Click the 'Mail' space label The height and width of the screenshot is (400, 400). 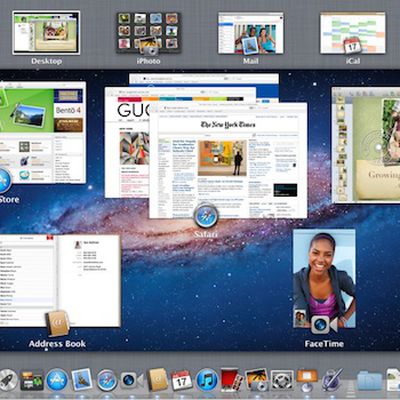click(x=251, y=61)
